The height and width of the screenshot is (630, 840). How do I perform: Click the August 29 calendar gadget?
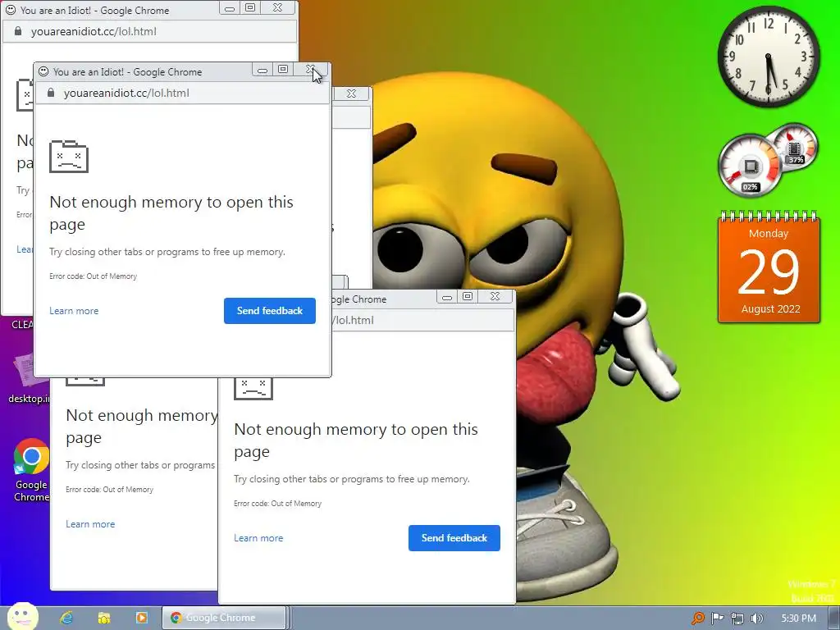(x=769, y=267)
